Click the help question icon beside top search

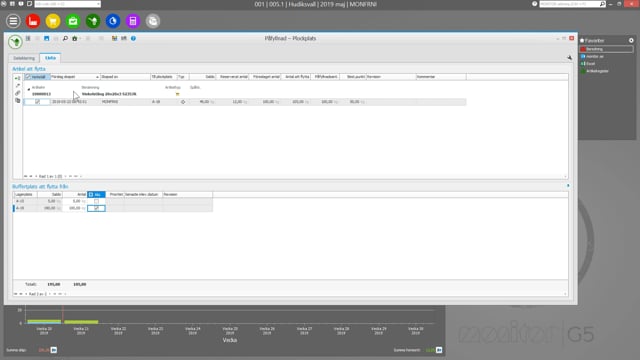pos(535,4)
